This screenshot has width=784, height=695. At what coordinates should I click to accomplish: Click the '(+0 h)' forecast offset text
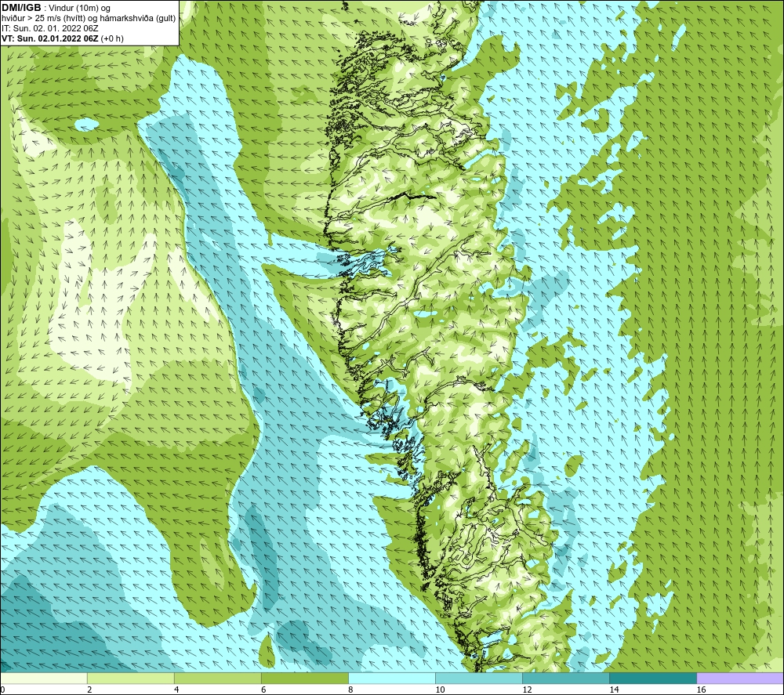[112, 38]
